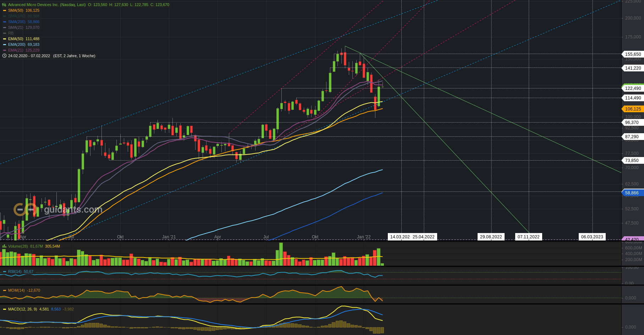Toggle the dimmed EMA(21) legend entry
Screen dimensions: 644x335
click(x=24, y=50)
